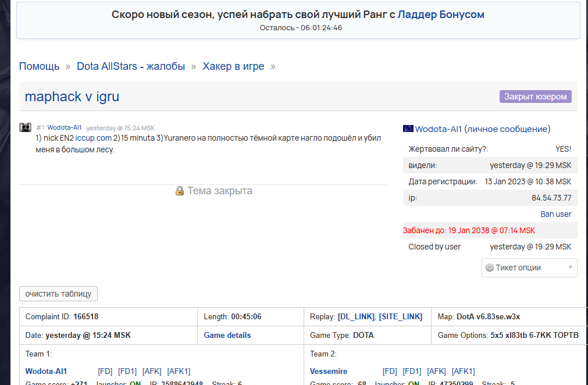
Task: Click the post timestamp yesterday @ 15:24 MSK
Action: 120,128
